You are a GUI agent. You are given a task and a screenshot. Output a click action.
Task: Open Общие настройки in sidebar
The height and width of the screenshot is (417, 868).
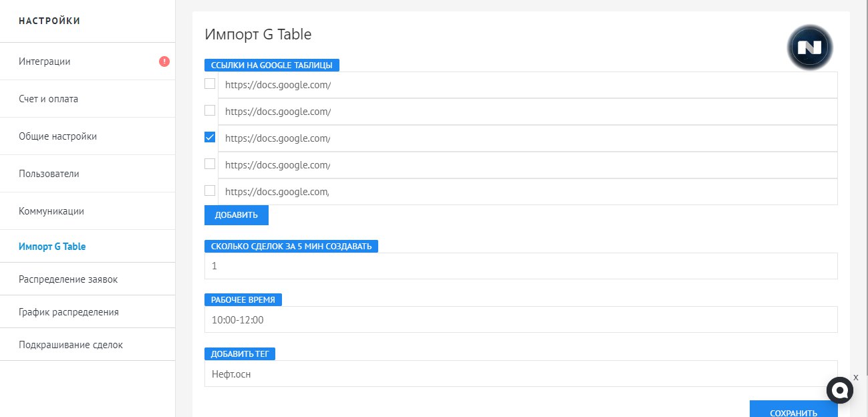pyautogui.click(x=58, y=136)
